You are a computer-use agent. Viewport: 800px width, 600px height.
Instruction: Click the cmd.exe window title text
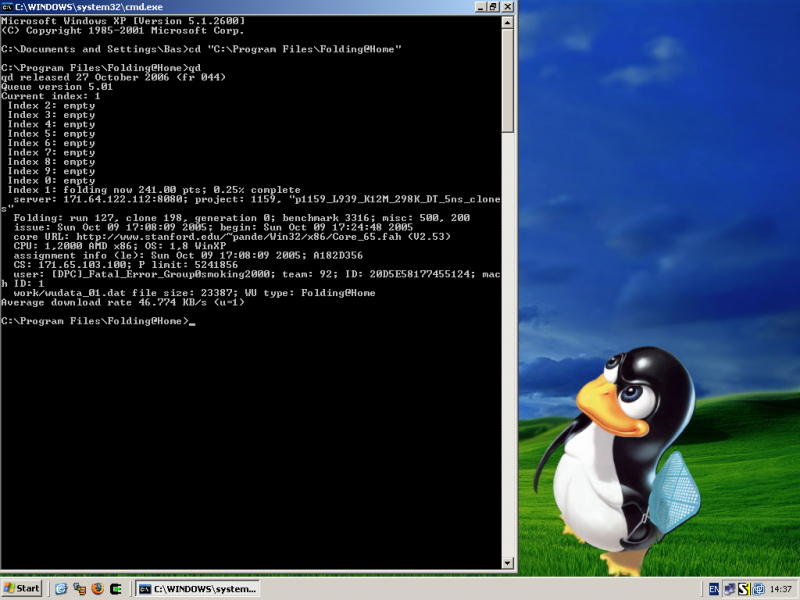coord(89,7)
